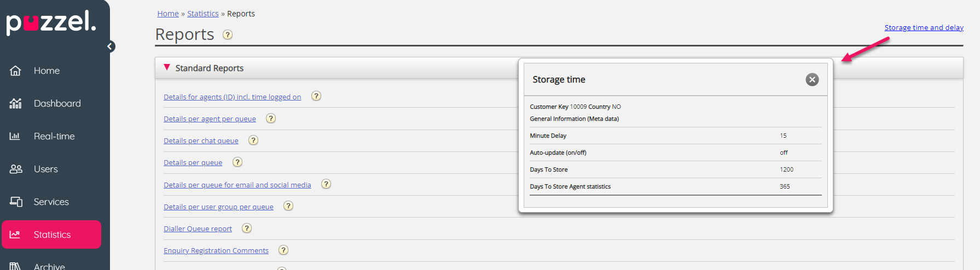Show help for Dialler Queue report

point(247,228)
